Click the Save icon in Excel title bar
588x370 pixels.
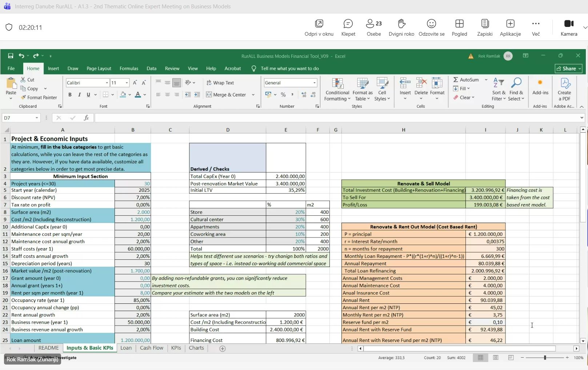11,56
